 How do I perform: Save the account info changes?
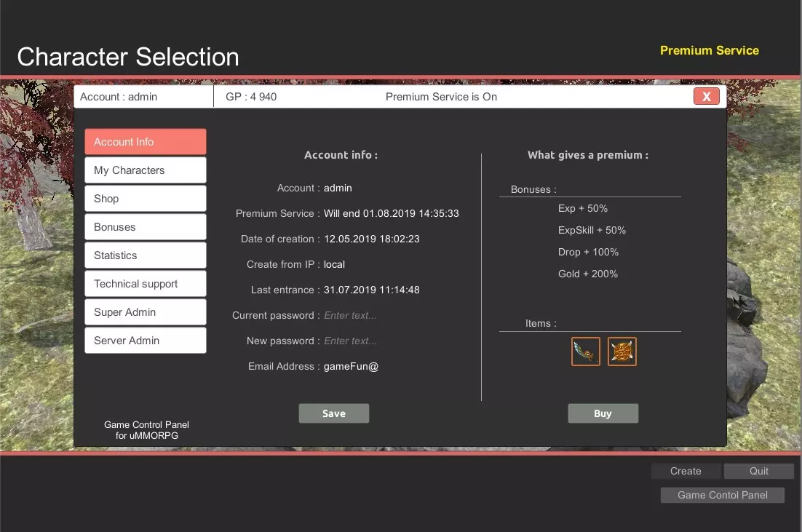(x=333, y=413)
